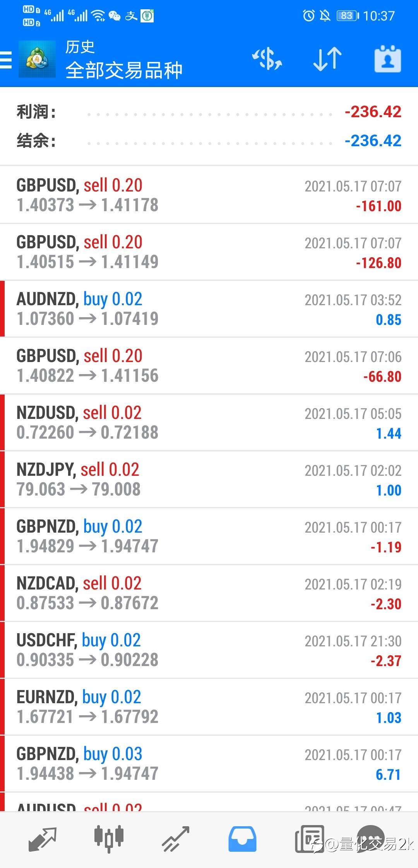The width and height of the screenshot is (418, 868).
Task: Switch to the Trade tab
Action: tap(176, 839)
